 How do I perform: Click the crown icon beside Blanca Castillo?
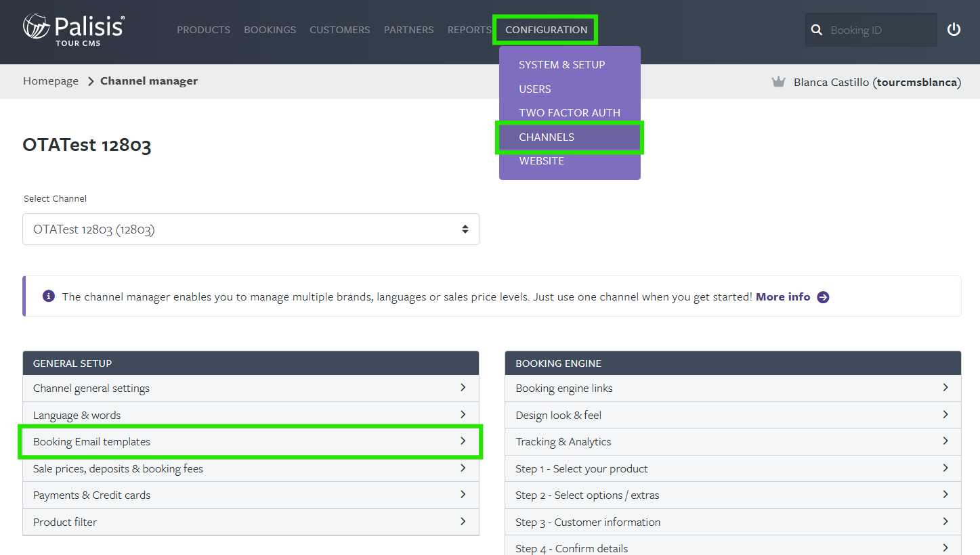coord(778,82)
